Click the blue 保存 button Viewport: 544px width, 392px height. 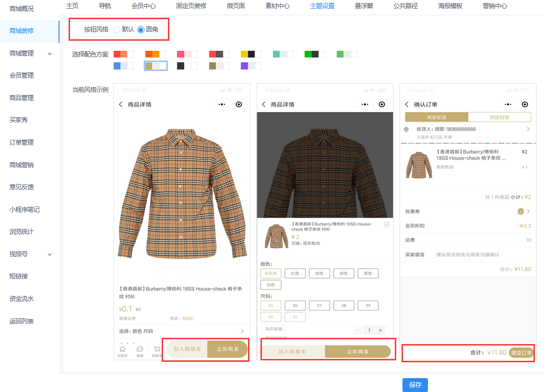(x=415, y=385)
